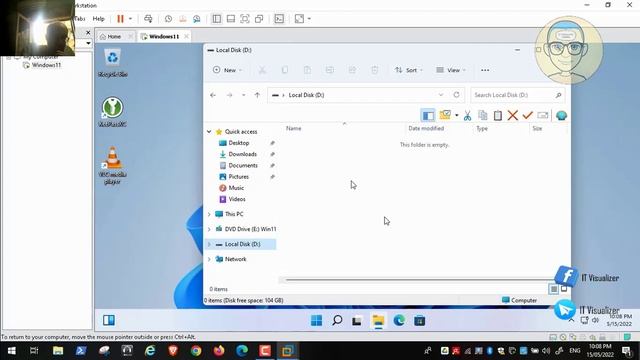Open the Recycle Bin desktop icon

(112, 62)
